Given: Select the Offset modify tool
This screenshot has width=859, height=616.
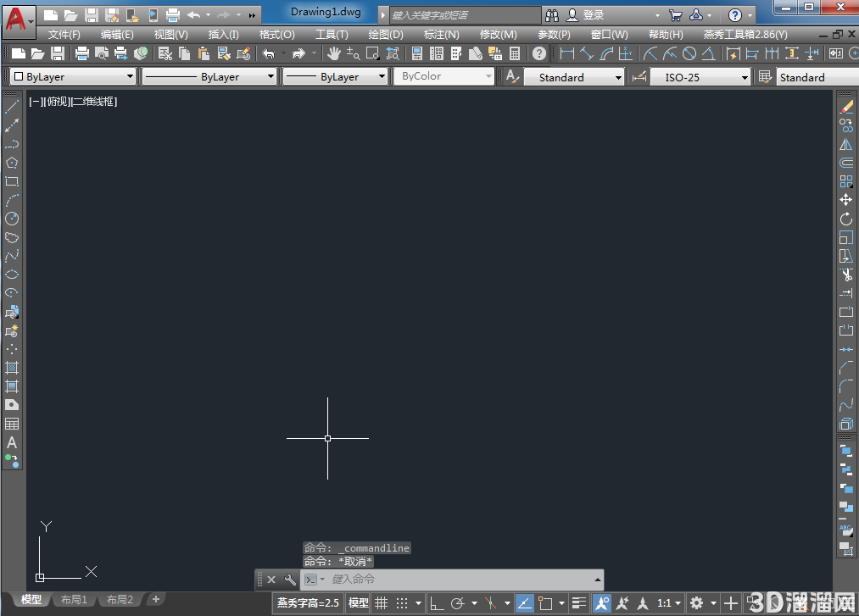Looking at the screenshot, I should pos(846,163).
